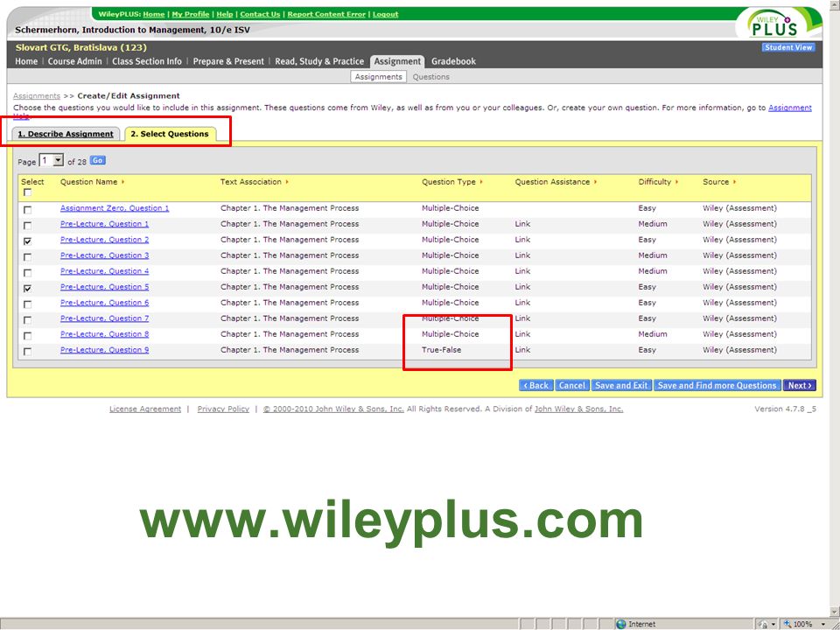
Task: Uncheck Pre-Lecture, Question 2 checkbox
Action: coord(27,241)
